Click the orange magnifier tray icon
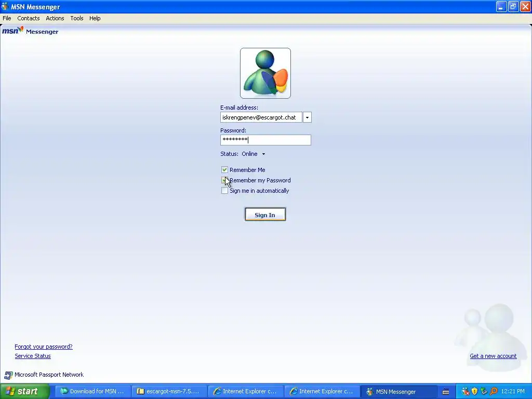 click(x=494, y=392)
